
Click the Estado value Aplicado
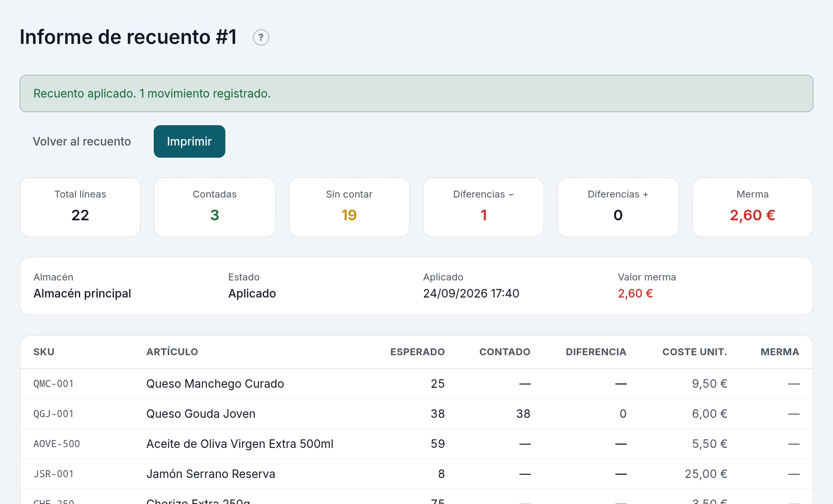(252, 293)
